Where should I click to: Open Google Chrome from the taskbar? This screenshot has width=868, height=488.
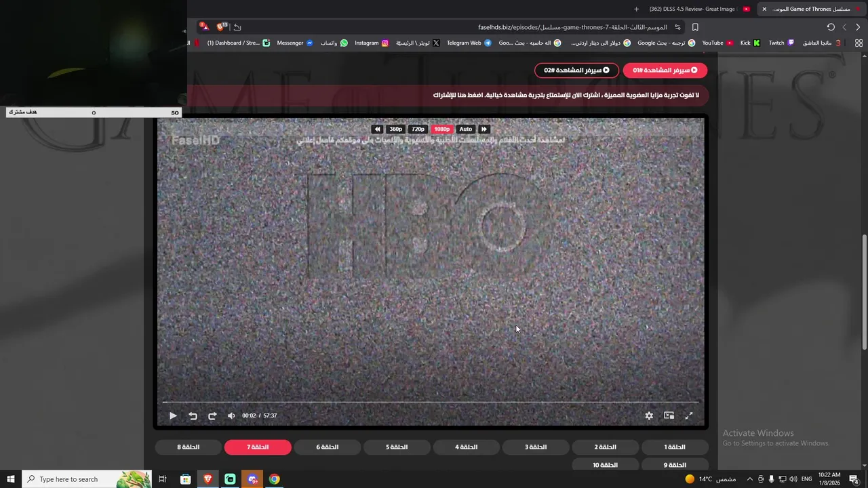(274, 479)
